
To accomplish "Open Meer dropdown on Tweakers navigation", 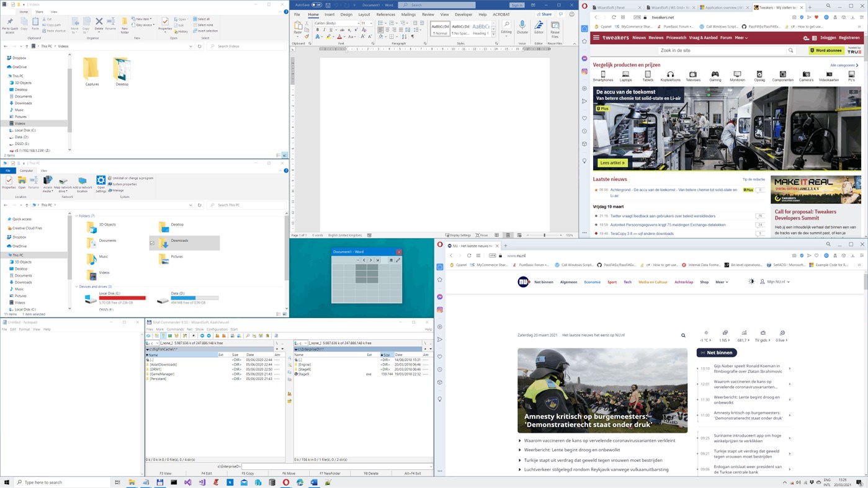I will (741, 38).
